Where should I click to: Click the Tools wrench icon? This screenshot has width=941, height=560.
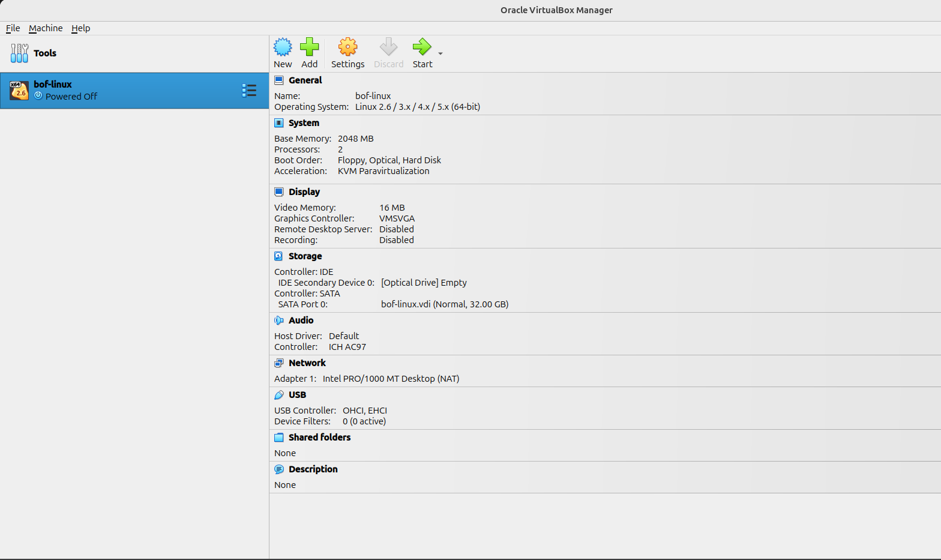point(19,53)
